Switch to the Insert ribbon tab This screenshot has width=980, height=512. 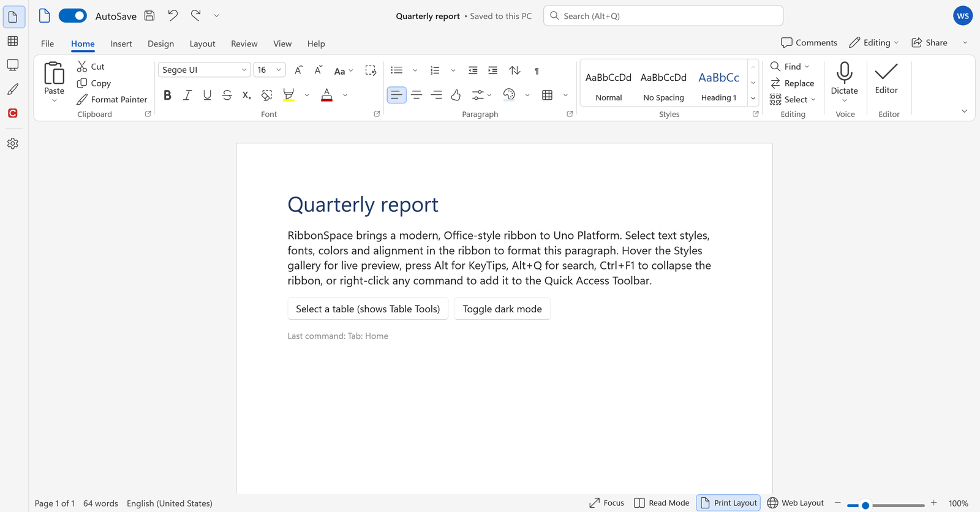pos(121,43)
